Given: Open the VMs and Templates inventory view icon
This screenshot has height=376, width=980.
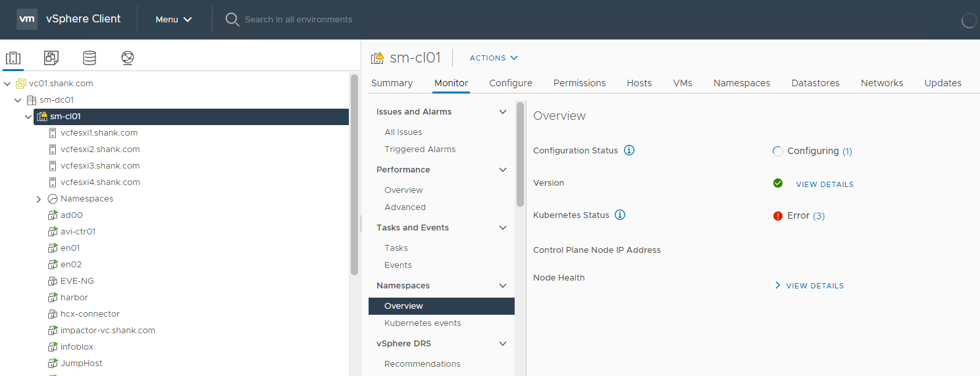Looking at the screenshot, I should (51, 58).
